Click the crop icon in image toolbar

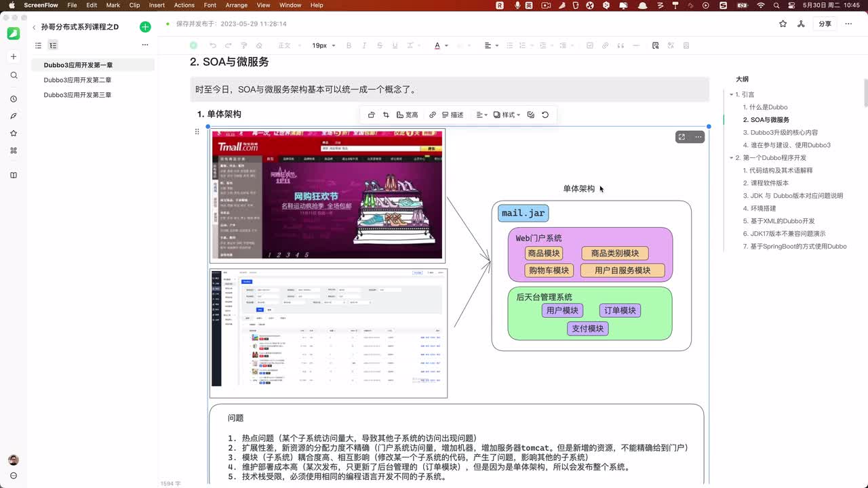(x=386, y=115)
